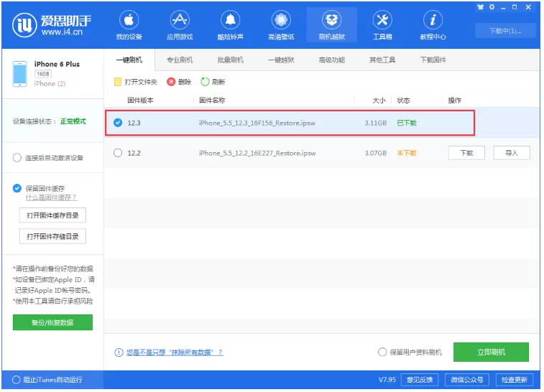Click the red 删除 delete button
The width and height of the screenshot is (544, 392).
click(x=179, y=82)
